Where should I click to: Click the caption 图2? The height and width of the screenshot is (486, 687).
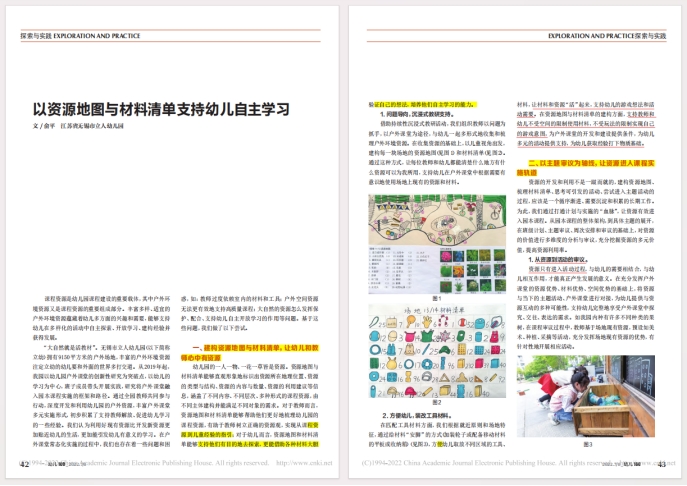[437, 402]
